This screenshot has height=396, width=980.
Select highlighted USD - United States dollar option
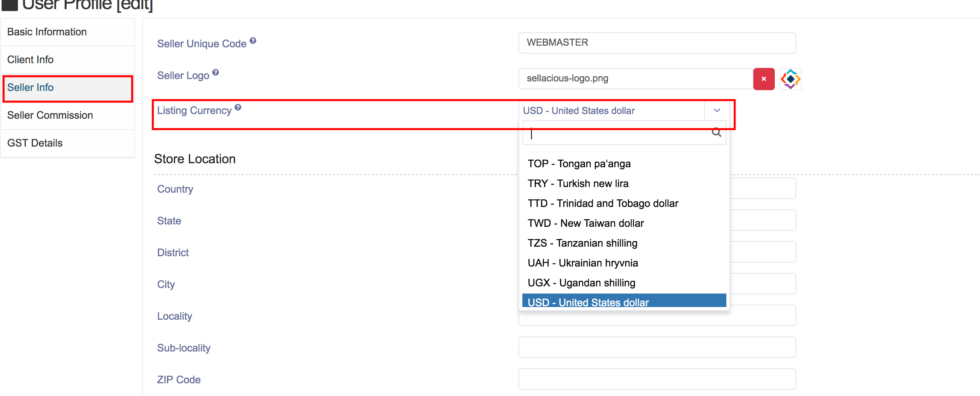coord(588,302)
